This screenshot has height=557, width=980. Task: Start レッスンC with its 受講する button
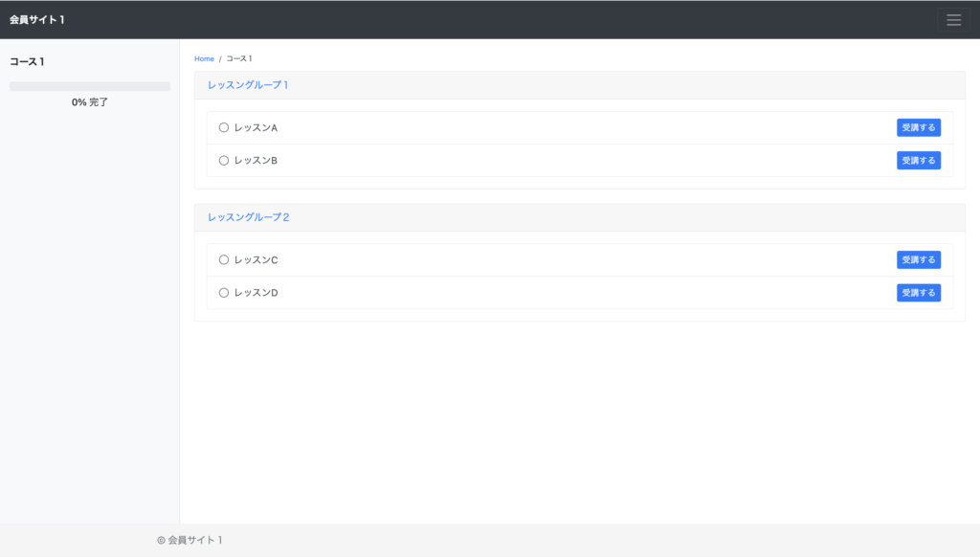(x=918, y=259)
